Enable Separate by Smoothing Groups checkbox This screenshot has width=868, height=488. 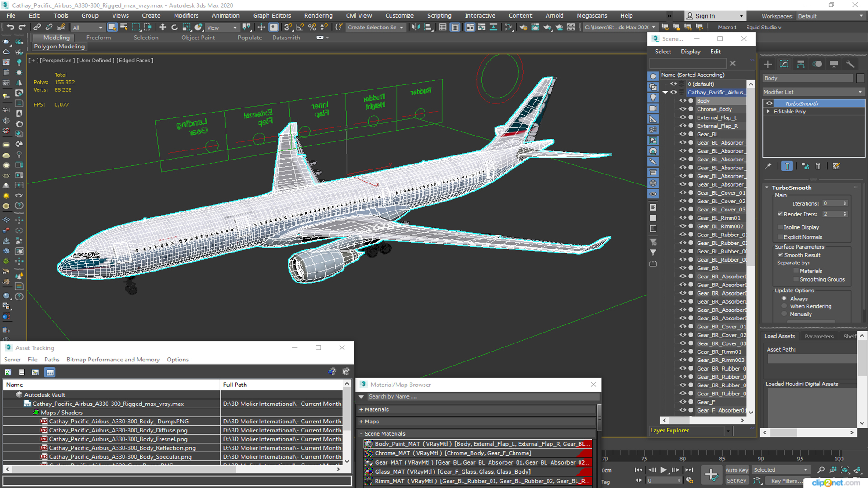796,279
